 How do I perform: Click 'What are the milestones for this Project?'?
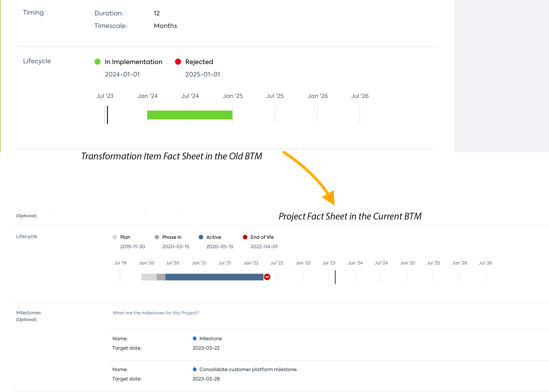156,313
